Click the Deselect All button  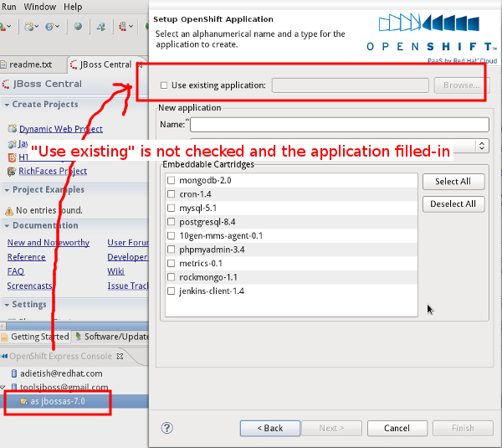(x=453, y=203)
